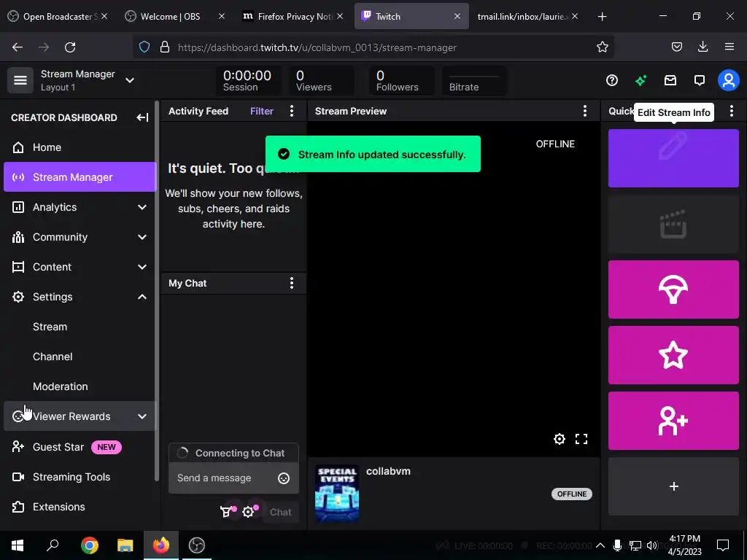Open the emote picker smiley icon

[x=284, y=478]
